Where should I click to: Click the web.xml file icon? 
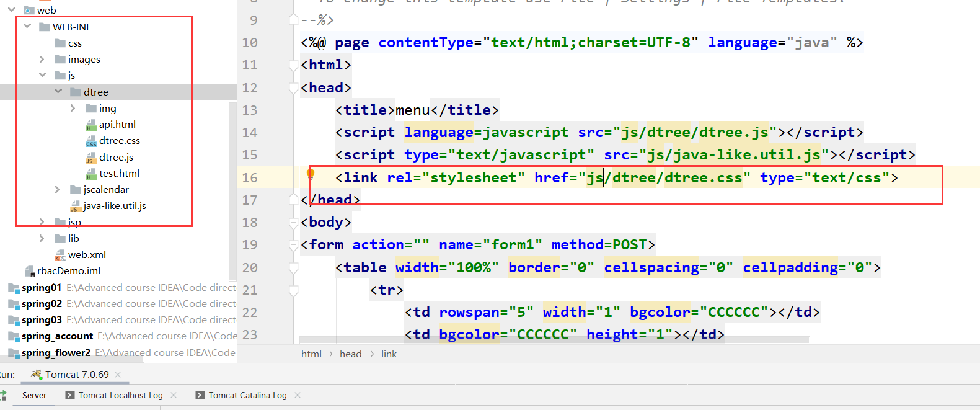60,255
